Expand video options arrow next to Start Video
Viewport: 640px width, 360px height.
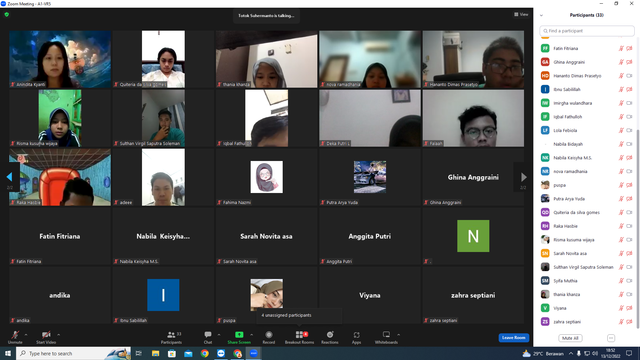pyautogui.click(x=58, y=335)
